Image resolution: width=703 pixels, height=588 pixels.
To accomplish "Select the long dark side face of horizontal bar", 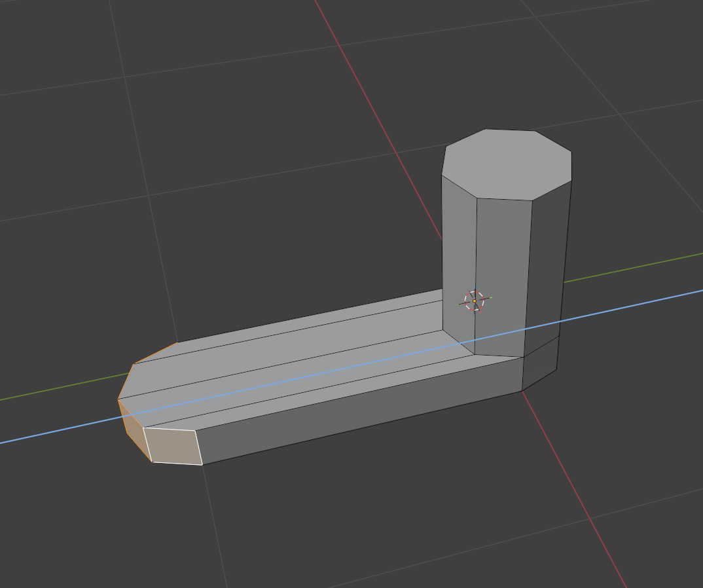I will [x=359, y=411].
